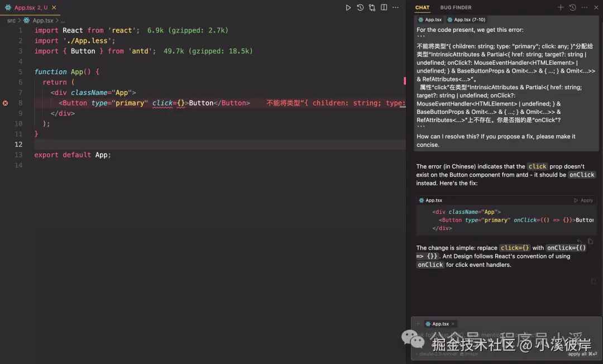Select the App.tsx editor tab

point(30,7)
